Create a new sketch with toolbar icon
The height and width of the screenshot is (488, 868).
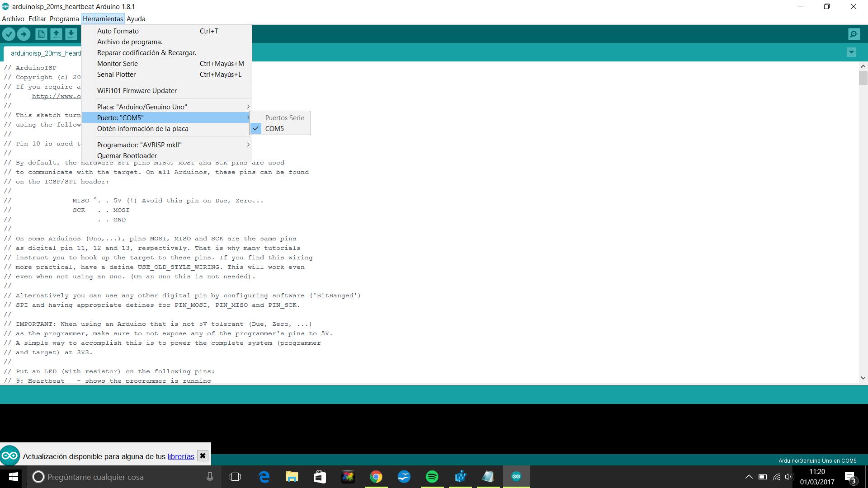pyautogui.click(x=41, y=34)
